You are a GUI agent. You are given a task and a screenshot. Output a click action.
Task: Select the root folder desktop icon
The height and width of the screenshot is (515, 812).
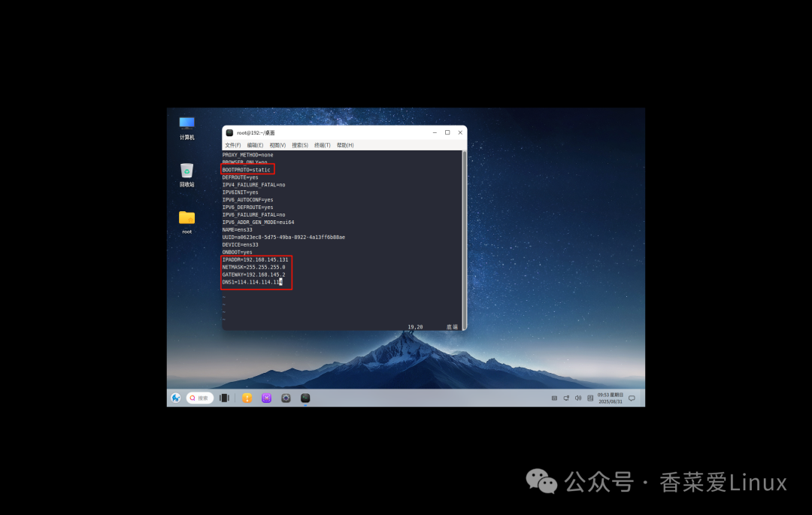point(187,223)
